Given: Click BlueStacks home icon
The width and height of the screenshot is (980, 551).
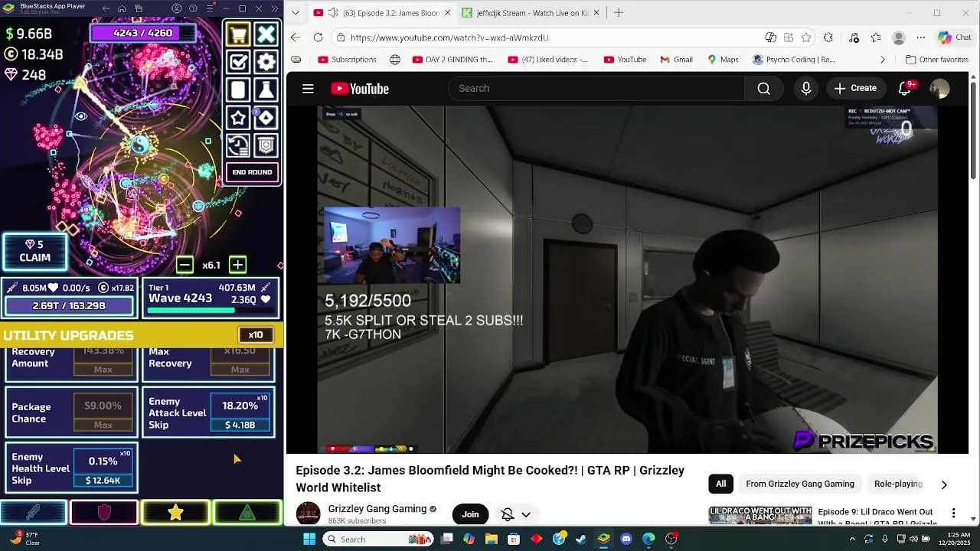Looking at the screenshot, I should 121,9.
